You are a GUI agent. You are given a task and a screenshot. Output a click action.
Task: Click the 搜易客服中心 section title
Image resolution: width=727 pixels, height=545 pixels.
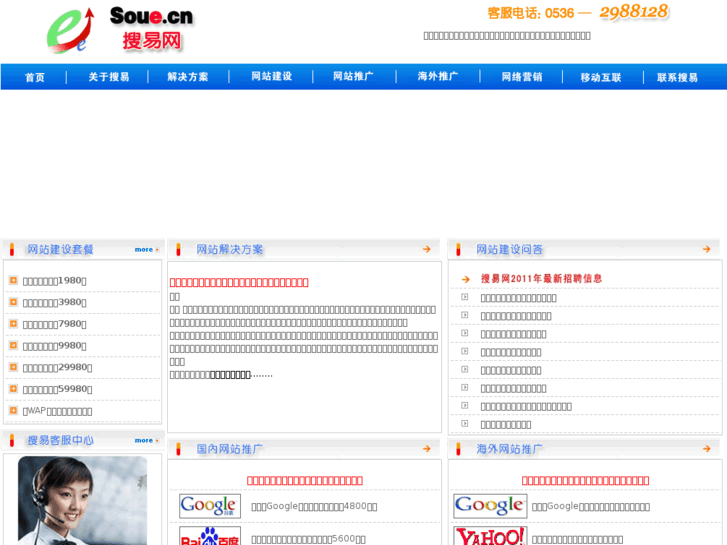60,440
